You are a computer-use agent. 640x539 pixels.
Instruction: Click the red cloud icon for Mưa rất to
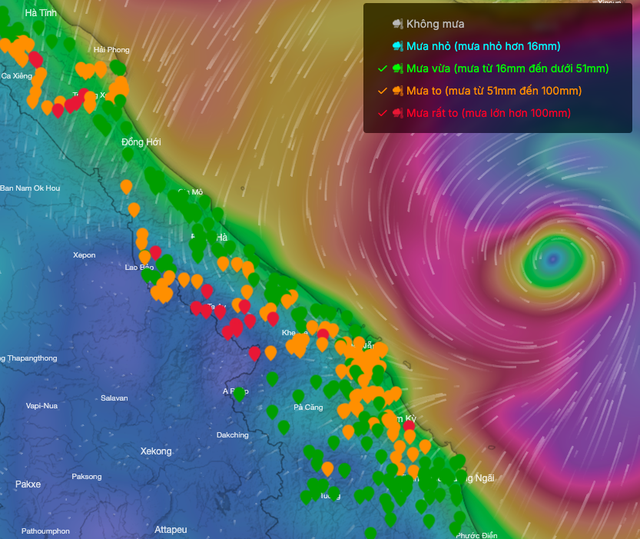(398, 113)
